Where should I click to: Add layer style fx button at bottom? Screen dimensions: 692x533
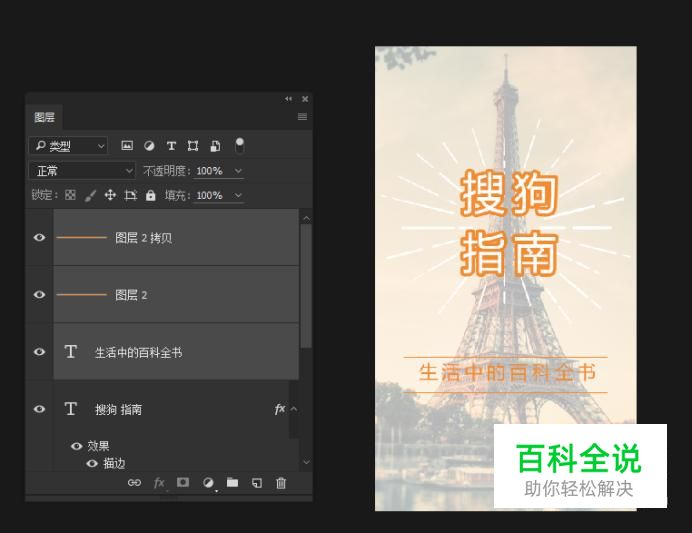[159, 483]
